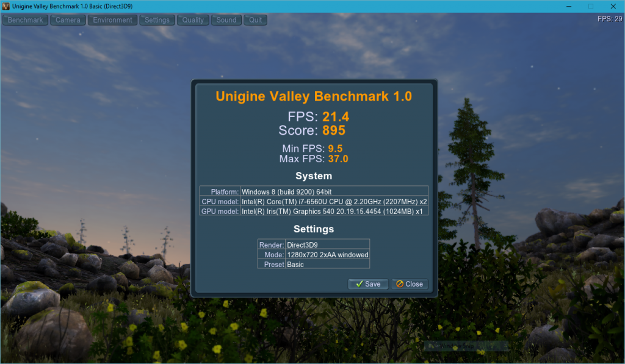Click the Intel Iris Graphics 540 GPU cell
Image resolution: width=625 pixels, height=364 pixels.
pyautogui.click(x=334, y=211)
